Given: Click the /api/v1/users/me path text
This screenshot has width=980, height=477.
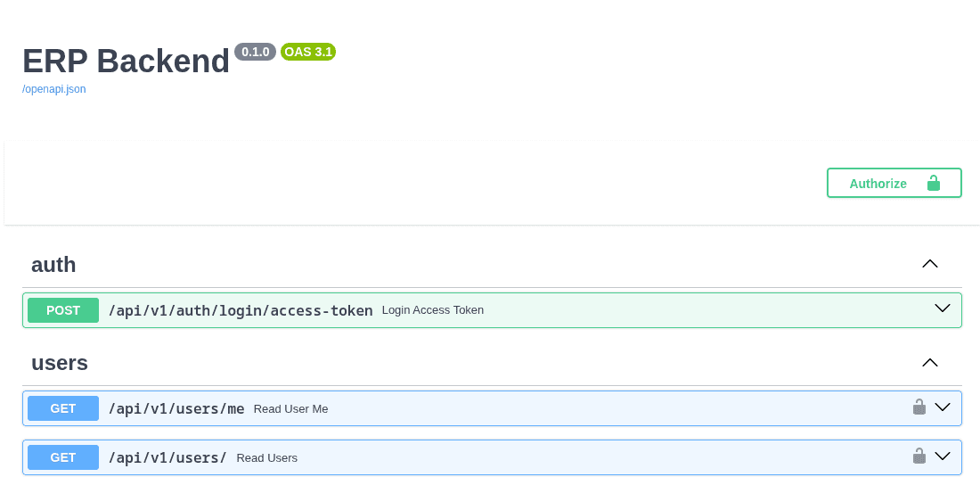Looking at the screenshot, I should pyautogui.click(x=176, y=408).
